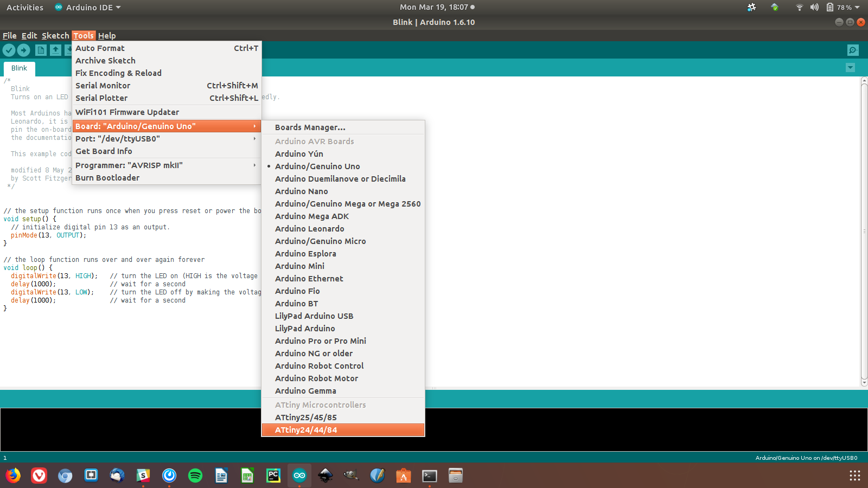Open Serial Monitor from Tools menu
The height and width of the screenshot is (488, 868).
(x=167, y=86)
